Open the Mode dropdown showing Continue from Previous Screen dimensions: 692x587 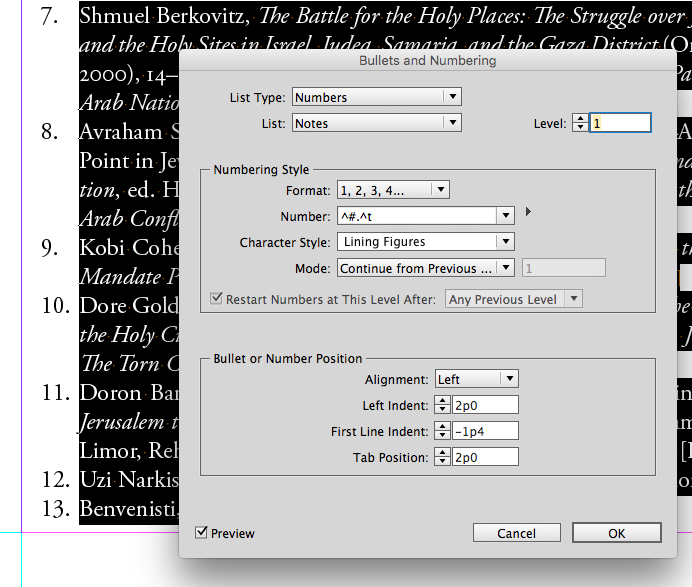426,268
